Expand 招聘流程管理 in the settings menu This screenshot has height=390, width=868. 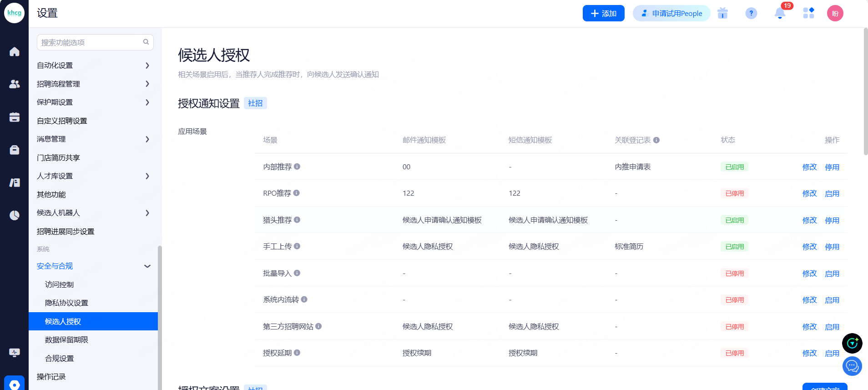click(x=93, y=84)
